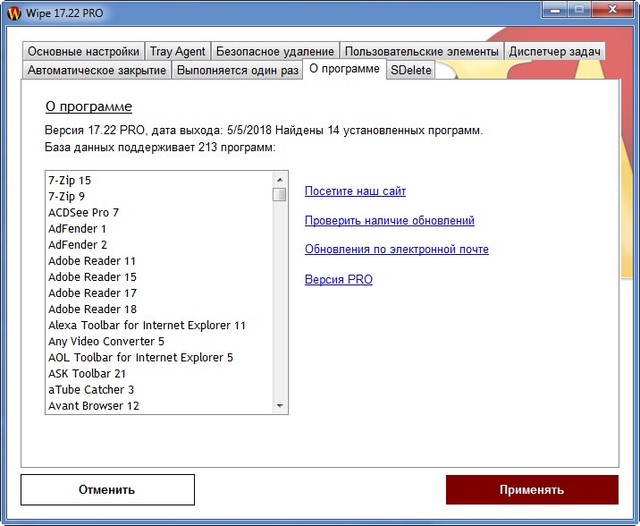Screen dimensions: 640x526
Task: Follow the Посетите наш сайт link
Action: (355, 191)
